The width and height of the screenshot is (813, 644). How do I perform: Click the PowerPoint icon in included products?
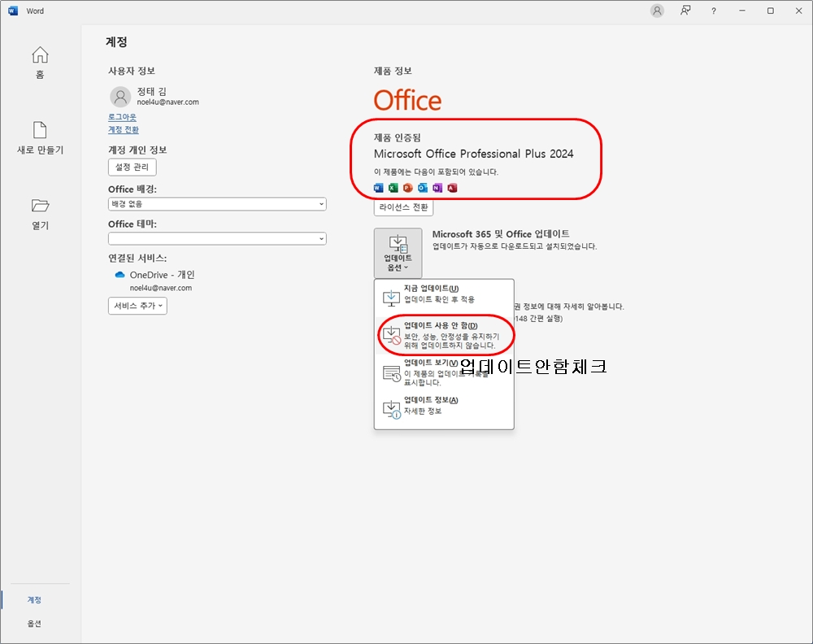click(x=407, y=188)
